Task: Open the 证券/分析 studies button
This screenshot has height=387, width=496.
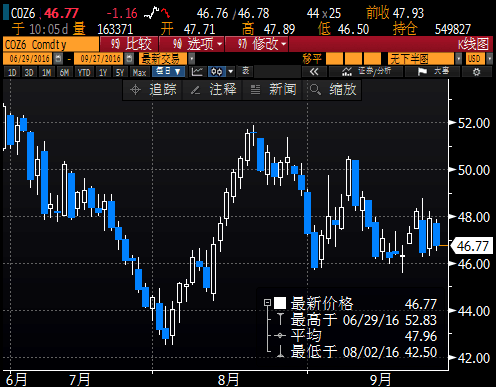Action: pyautogui.click(x=366, y=72)
